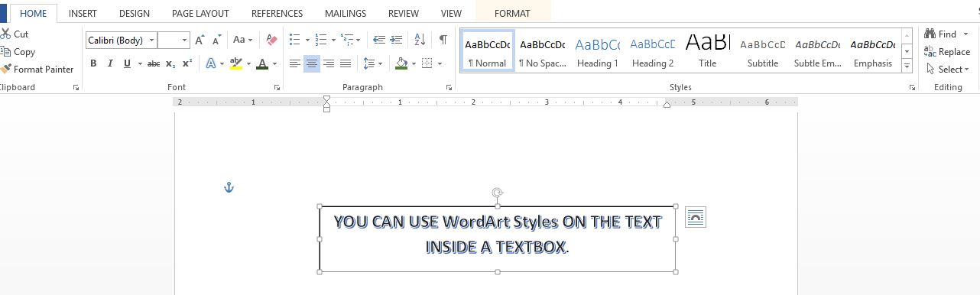Open underline style dropdown arrow
This screenshot has width=980, height=295.
140,63
